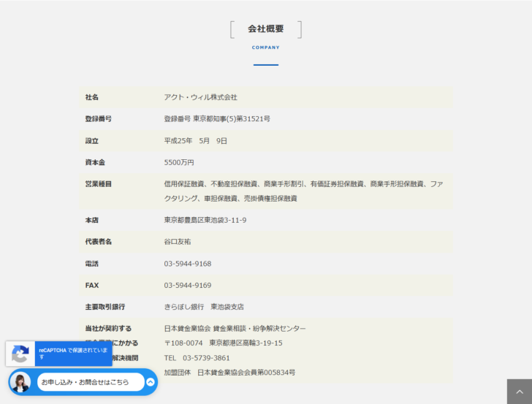The image size is (532, 404).
Task: Click the 電話 row label
Action: (91, 264)
